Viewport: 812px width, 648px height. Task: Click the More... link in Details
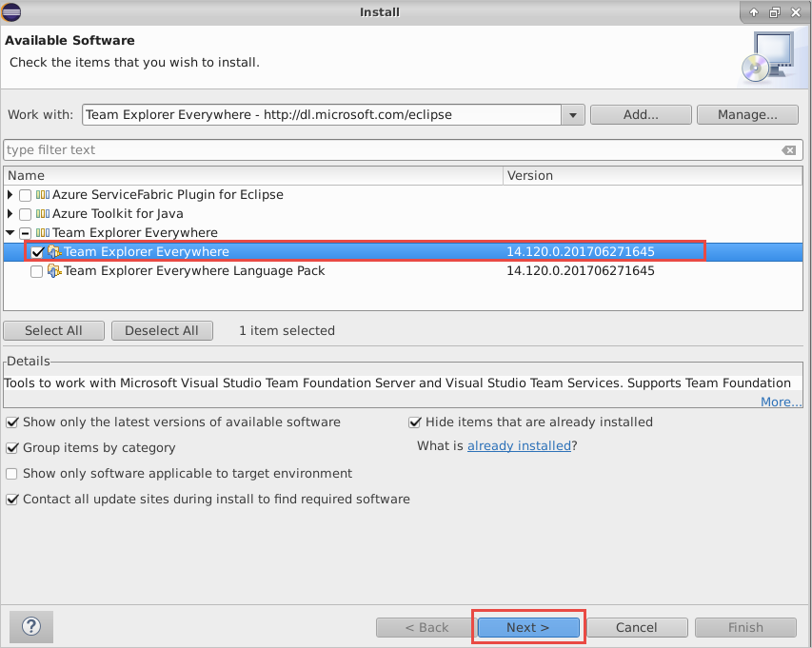point(781,402)
